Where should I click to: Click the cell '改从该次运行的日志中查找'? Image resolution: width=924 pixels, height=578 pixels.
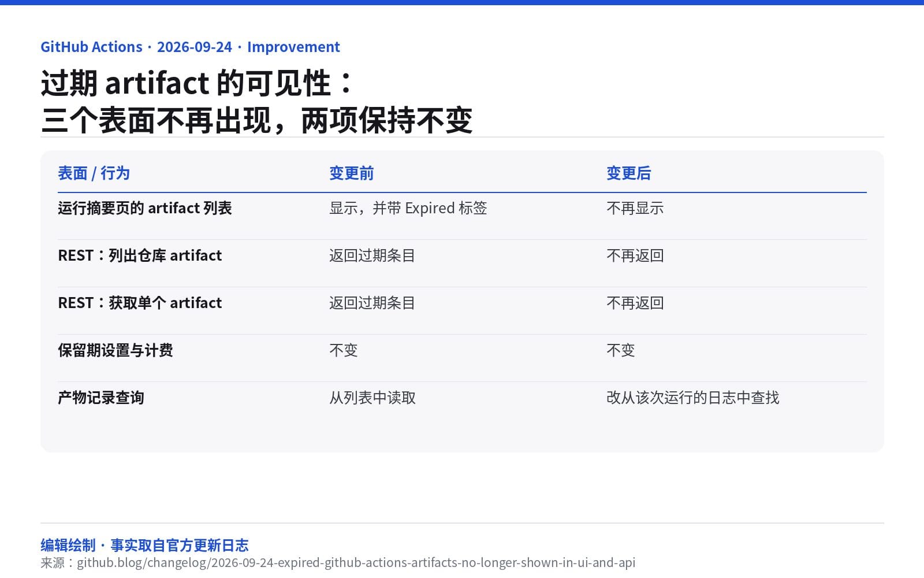pos(692,398)
